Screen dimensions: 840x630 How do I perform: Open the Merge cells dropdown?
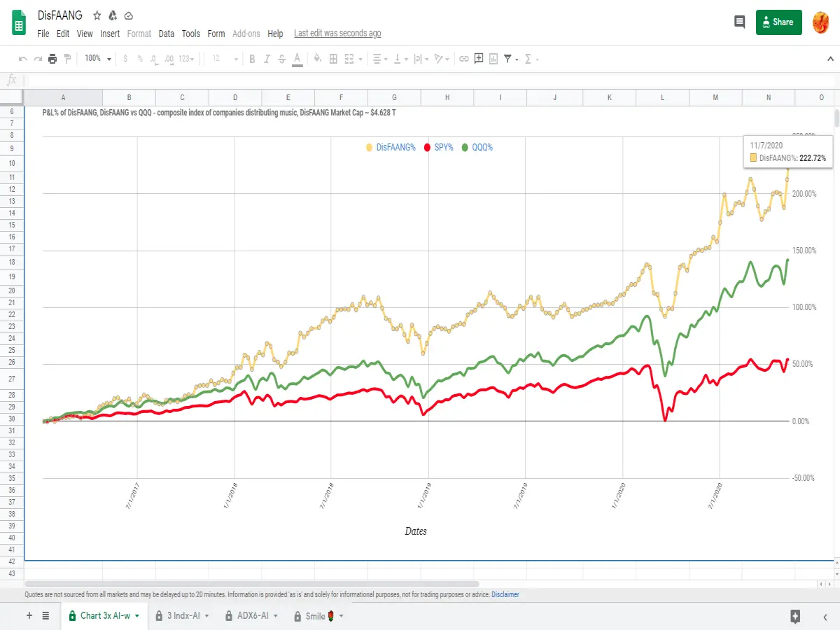click(353, 59)
